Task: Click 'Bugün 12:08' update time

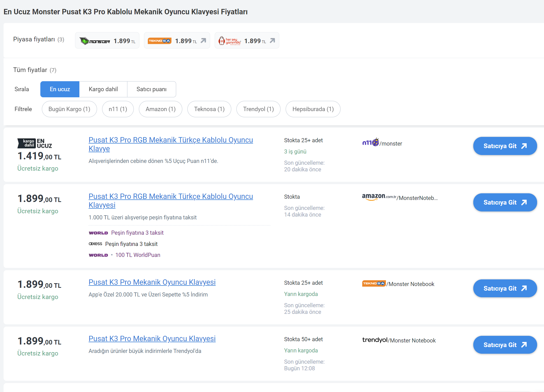Action: click(x=299, y=369)
